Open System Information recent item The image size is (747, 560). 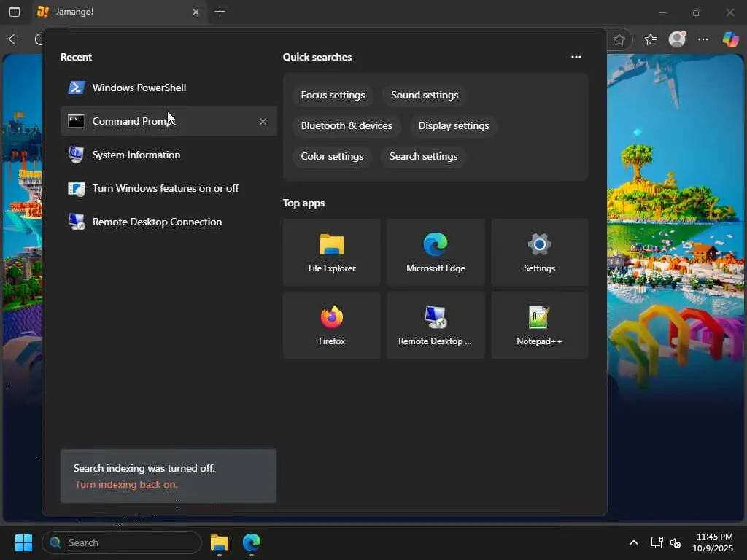tap(169, 155)
